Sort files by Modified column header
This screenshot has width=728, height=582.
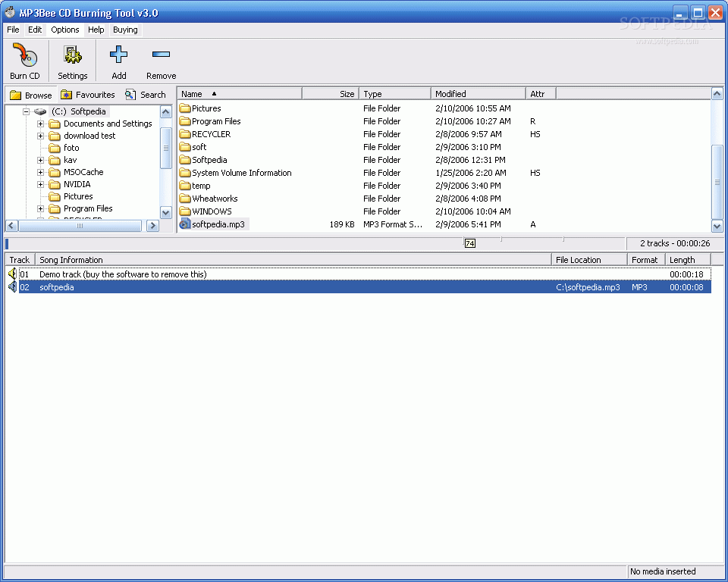(x=479, y=94)
